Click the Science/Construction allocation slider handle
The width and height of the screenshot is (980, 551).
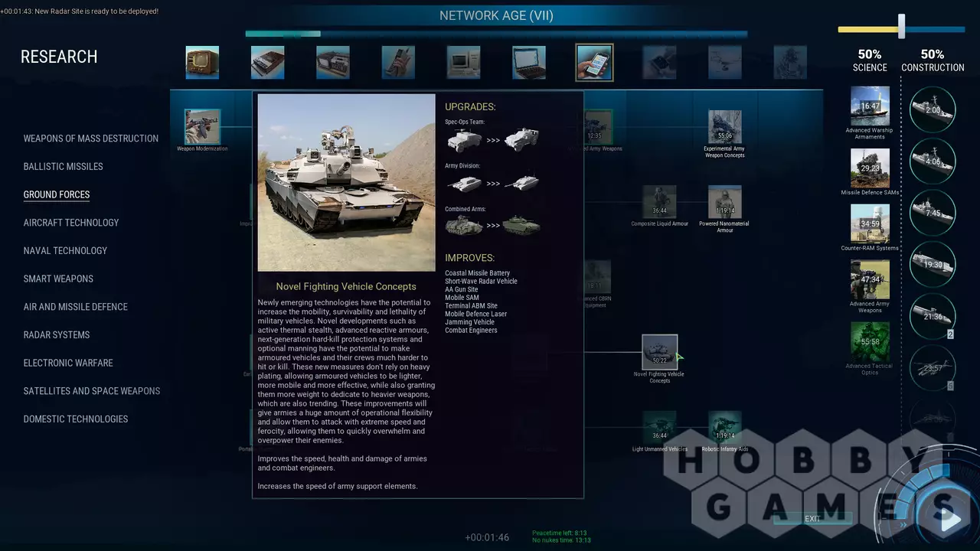click(x=901, y=27)
